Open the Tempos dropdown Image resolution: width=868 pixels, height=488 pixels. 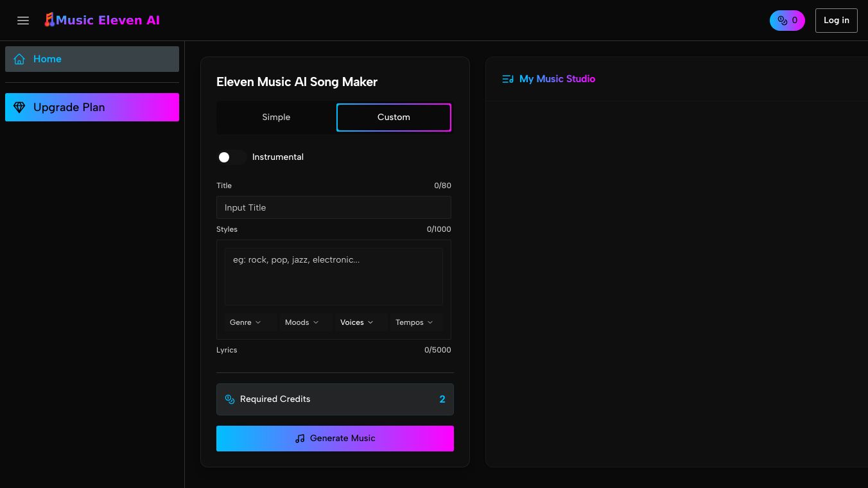click(414, 322)
